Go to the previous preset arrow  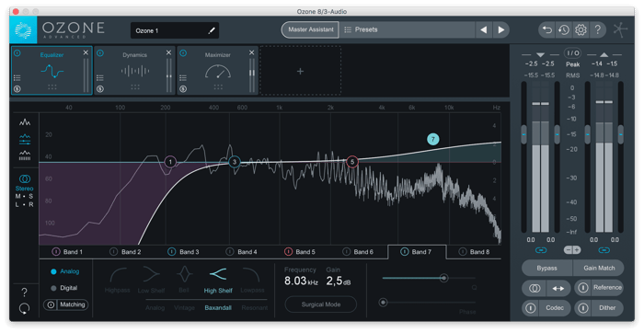click(484, 29)
